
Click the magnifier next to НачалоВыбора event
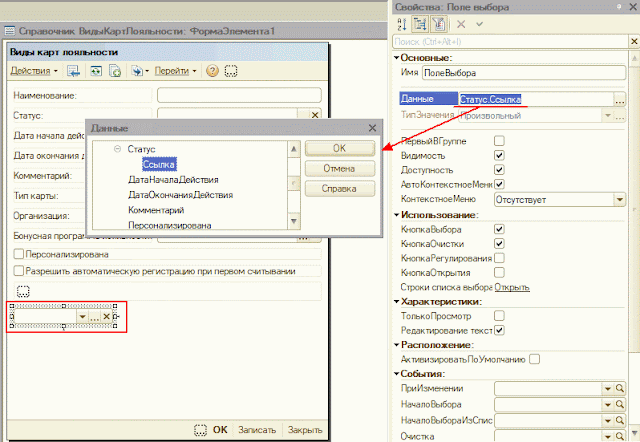pos(620,404)
